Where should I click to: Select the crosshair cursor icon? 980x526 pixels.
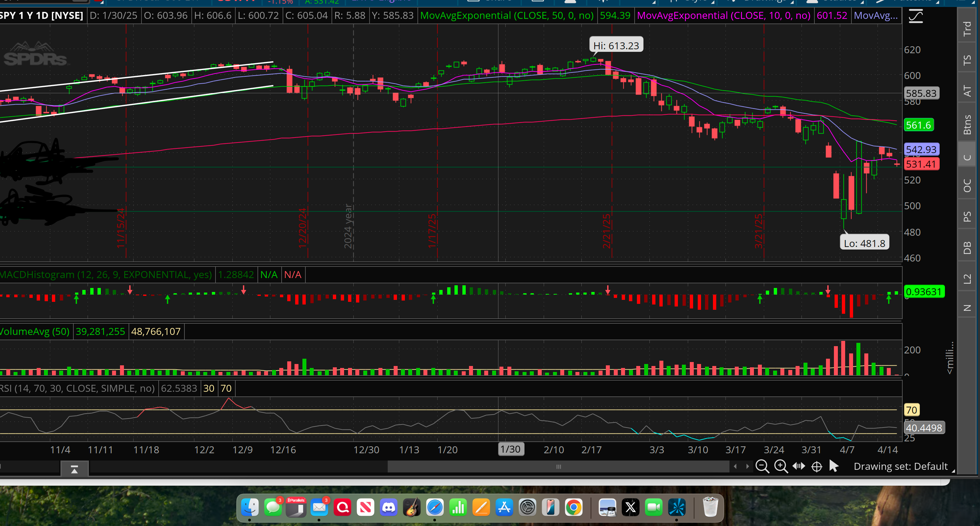coord(816,466)
